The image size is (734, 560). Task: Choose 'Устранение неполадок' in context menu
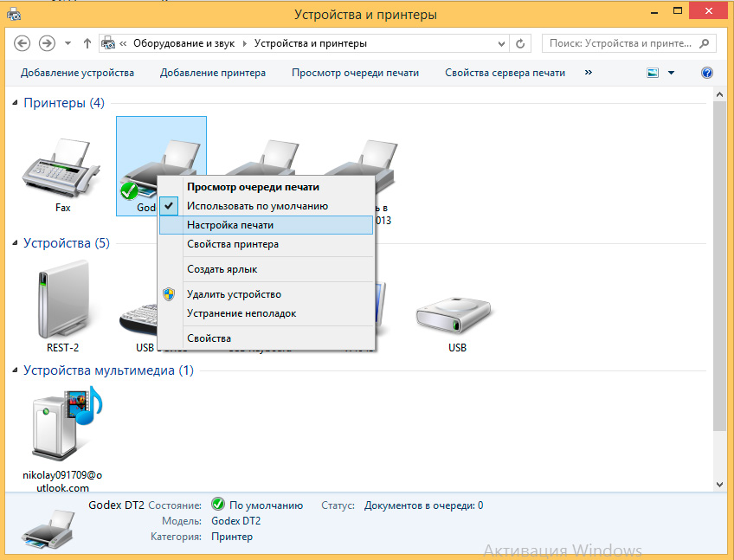[266, 313]
